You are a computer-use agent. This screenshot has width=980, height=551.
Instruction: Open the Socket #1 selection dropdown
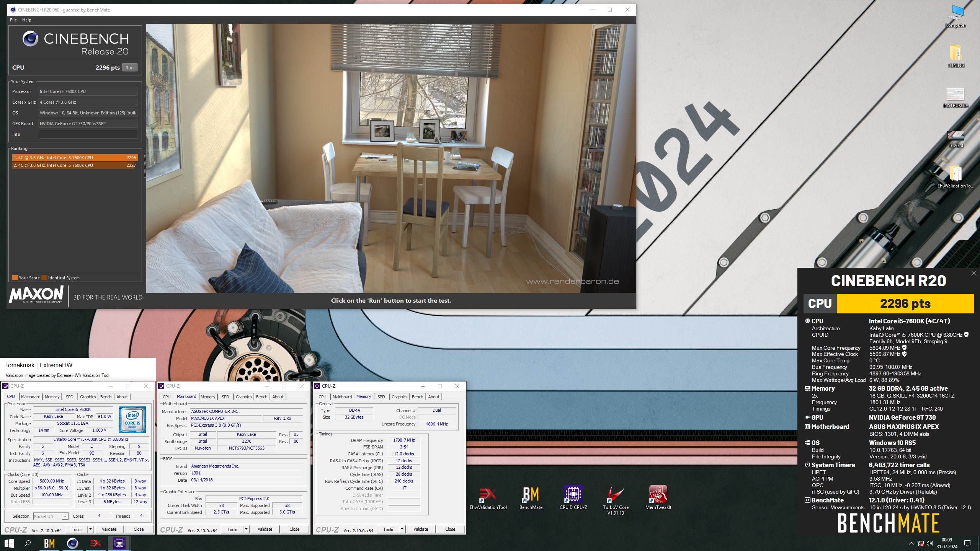click(x=51, y=516)
